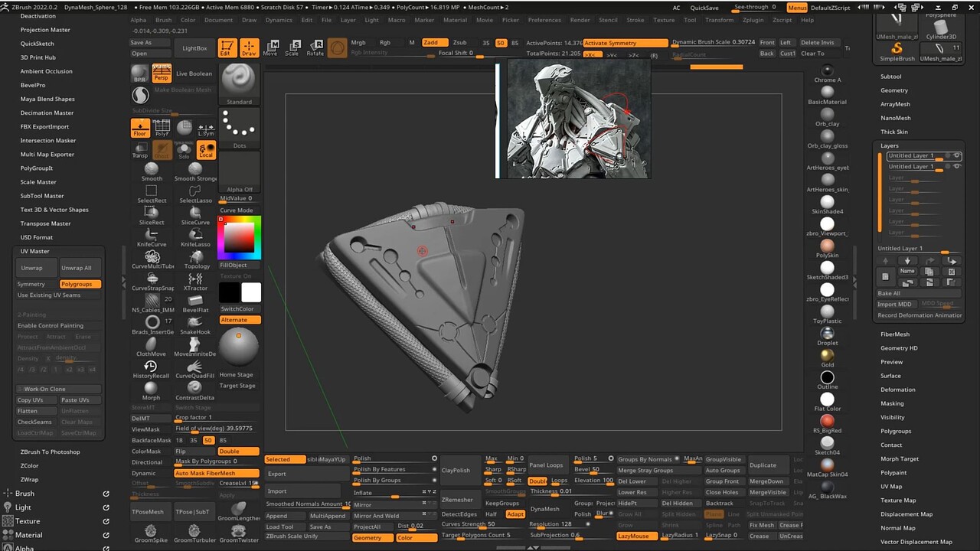
Task: Choose the SelectRect brush
Action: [x=152, y=194]
